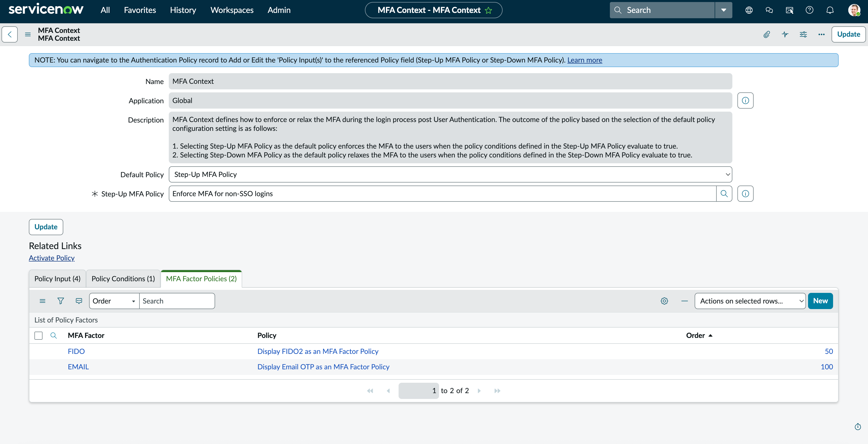
Task: Look up Step-Up MFA Policy with magnifier
Action: click(x=724, y=193)
